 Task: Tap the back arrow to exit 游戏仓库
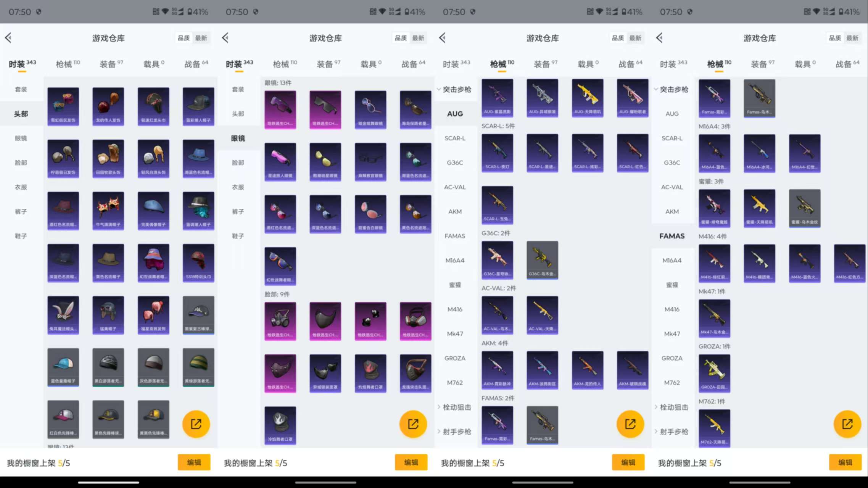(8, 38)
